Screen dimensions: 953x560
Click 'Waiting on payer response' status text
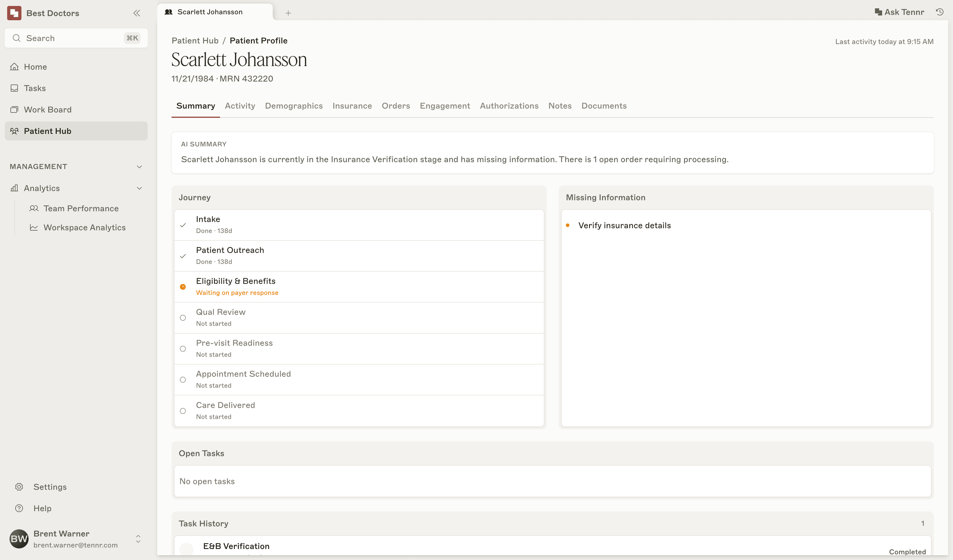coord(237,293)
